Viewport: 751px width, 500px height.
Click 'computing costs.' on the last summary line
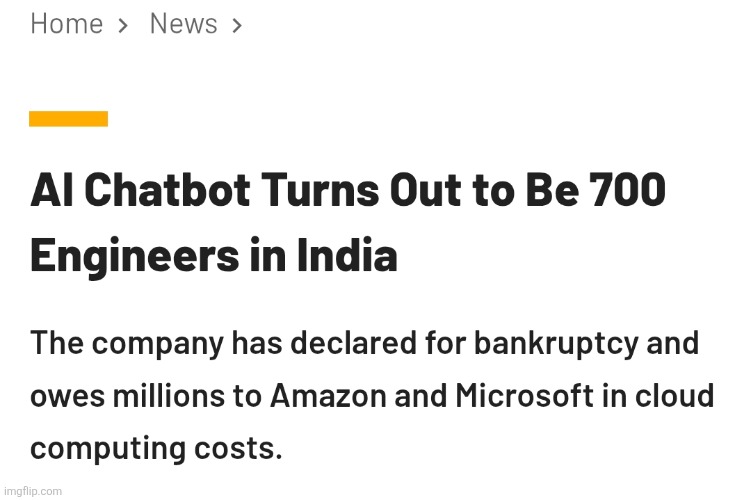coord(156,449)
